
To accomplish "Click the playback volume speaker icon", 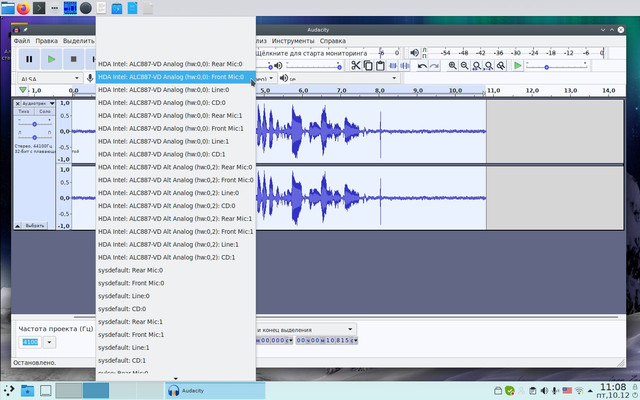I will pos(278,66).
